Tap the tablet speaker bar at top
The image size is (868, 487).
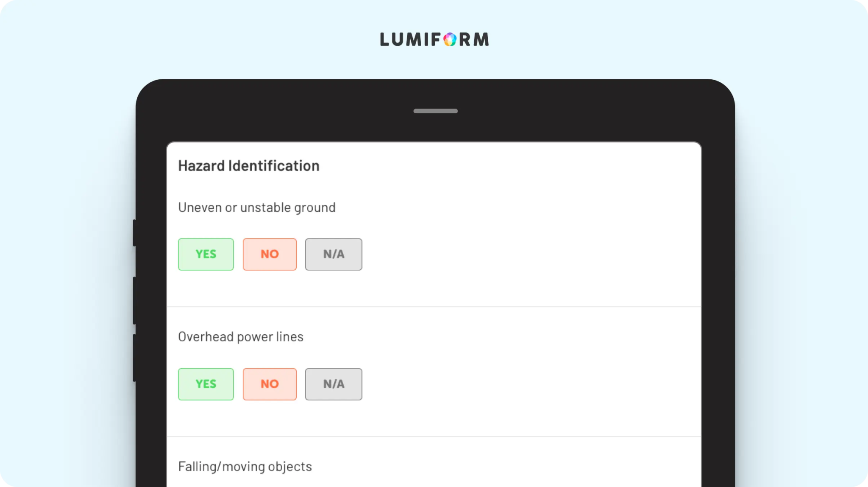[435, 111]
